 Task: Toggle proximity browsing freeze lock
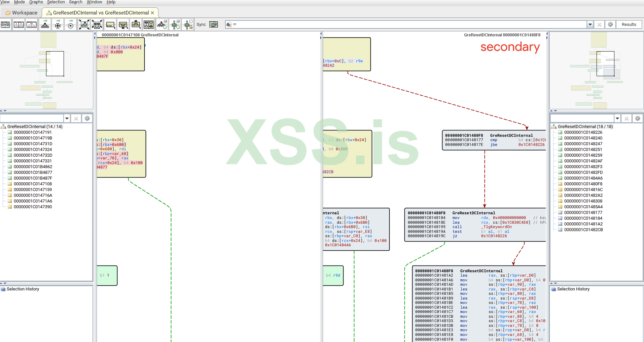tap(188, 25)
